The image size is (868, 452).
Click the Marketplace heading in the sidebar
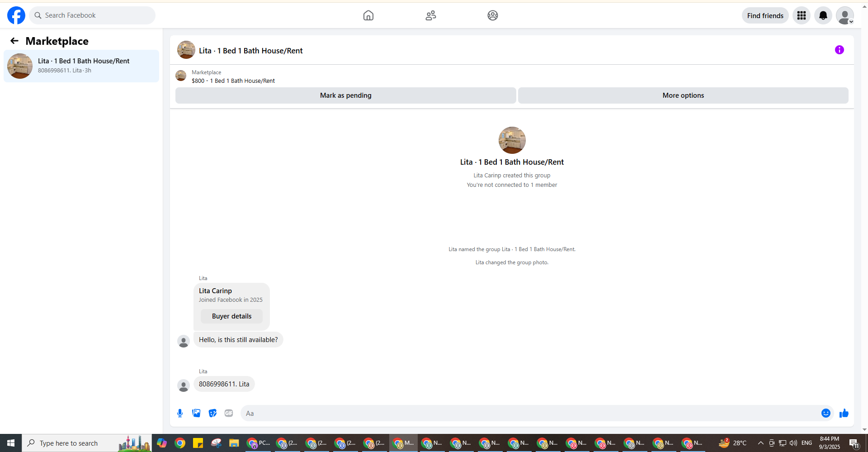click(57, 41)
